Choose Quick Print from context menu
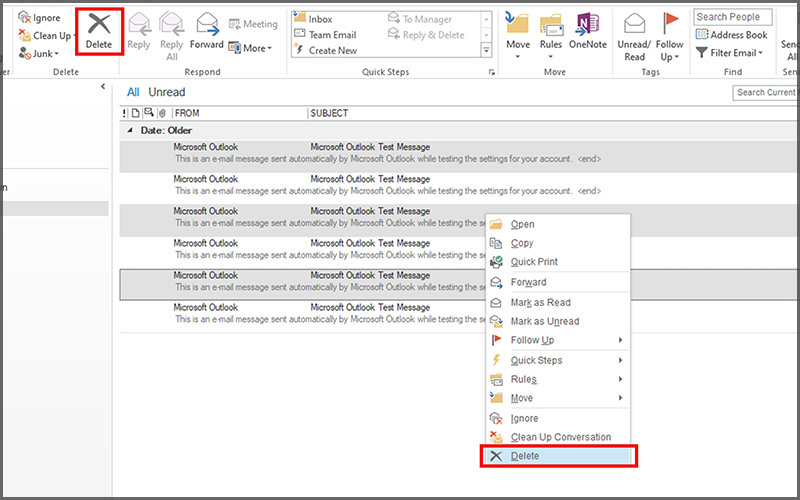The width and height of the screenshot is (800, 500). (558, 262)
